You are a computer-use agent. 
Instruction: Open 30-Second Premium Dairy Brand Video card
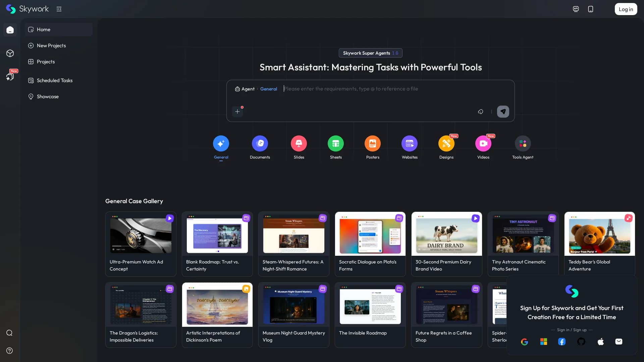pyautogui.click(x=447, y=244)
